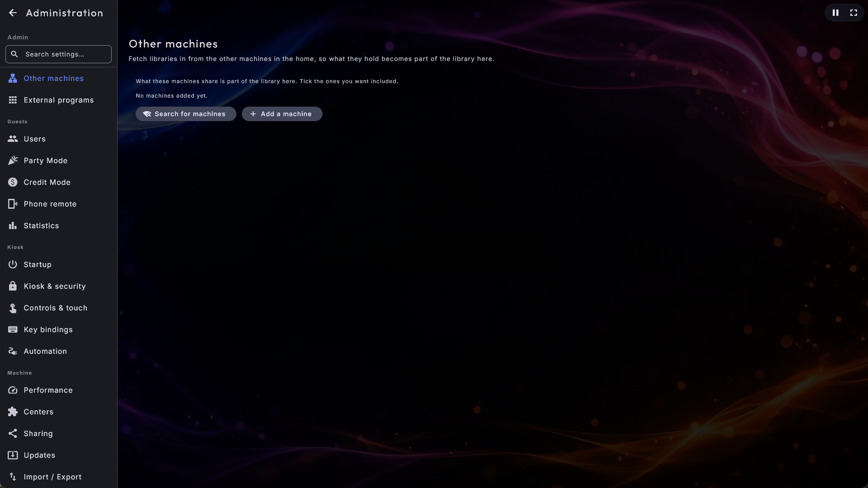Click the Statistics bar chart icon
This screenshot has width=868, height=488.
click(x=13, y=226)
